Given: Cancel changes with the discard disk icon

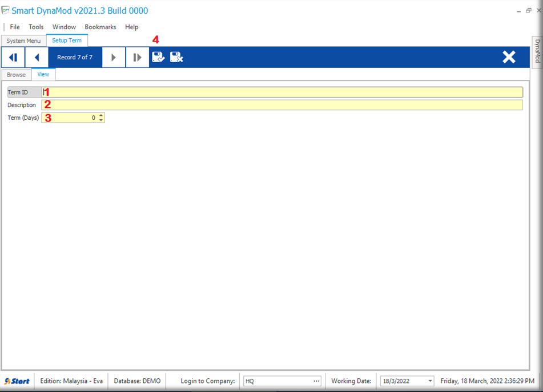Looking at the screenshot, I should tap(176, 57).
